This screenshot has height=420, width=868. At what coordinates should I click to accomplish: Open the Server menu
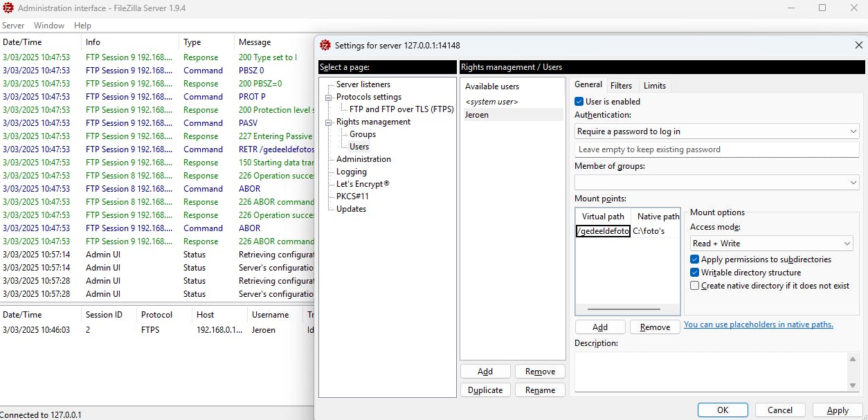[x=13, y=26]
